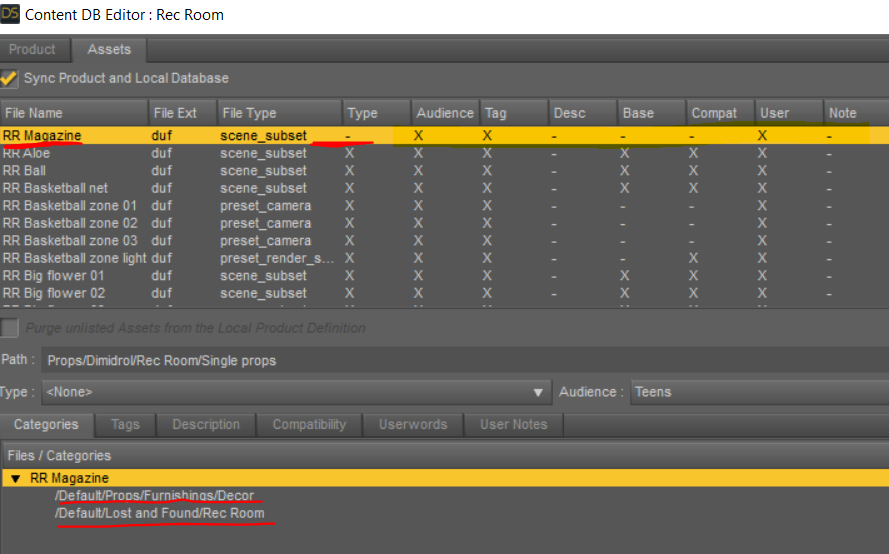
Task: Click preset_render_s... file type cell
Action: [277, 259]
